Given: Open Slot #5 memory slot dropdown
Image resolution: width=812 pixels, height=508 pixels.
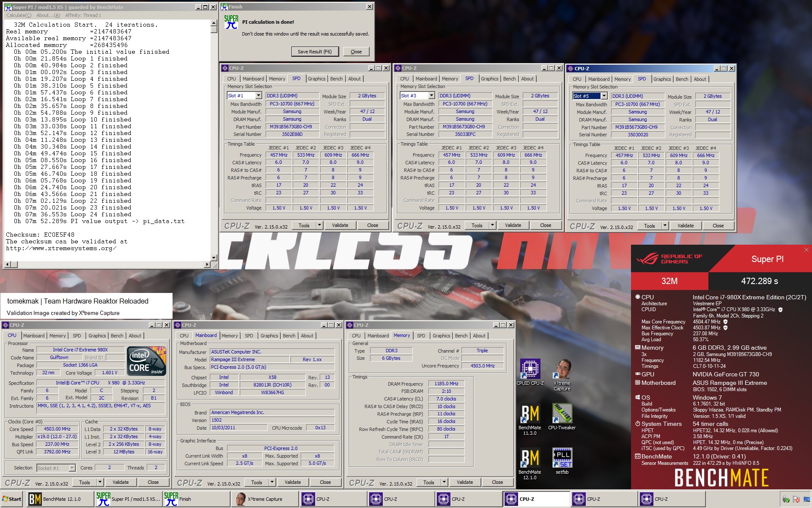Looking at the screenshot, I should coord(604,96).
